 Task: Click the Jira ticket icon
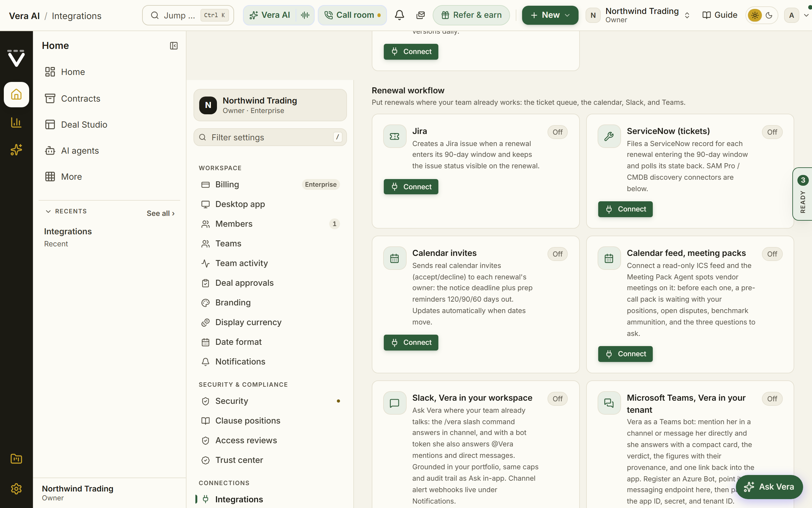[395, 136]
